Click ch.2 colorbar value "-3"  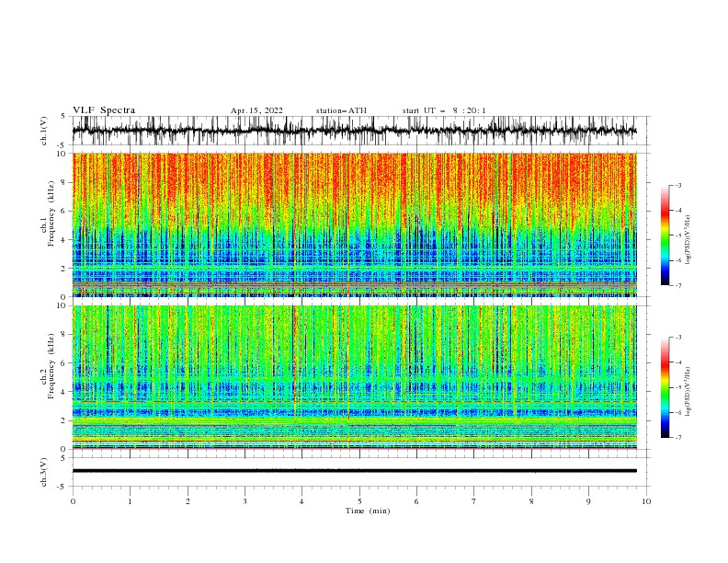click(x=678, y=338)
